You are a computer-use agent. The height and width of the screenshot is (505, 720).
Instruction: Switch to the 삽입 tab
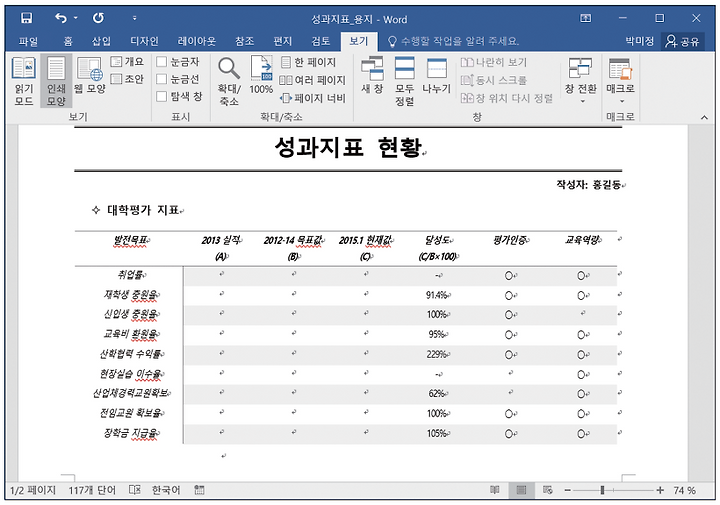coord(101,41)
